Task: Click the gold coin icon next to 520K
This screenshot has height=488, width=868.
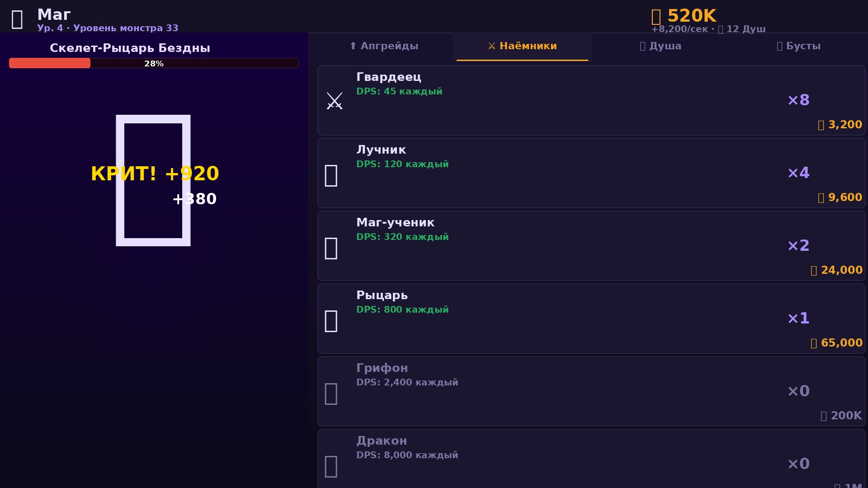Action: (x=656, y=15)
